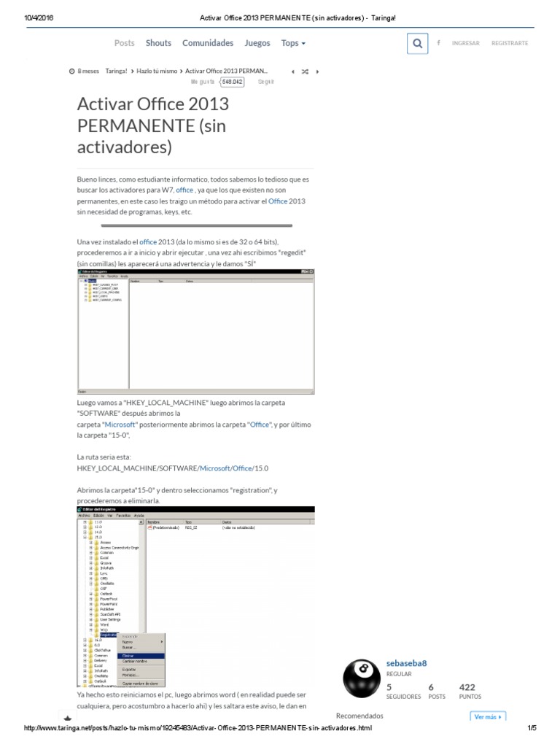The height and width of the screenshot is (747, 560).
Task: Open the first registry editor screenshot
Action: (x=195, y=332)
